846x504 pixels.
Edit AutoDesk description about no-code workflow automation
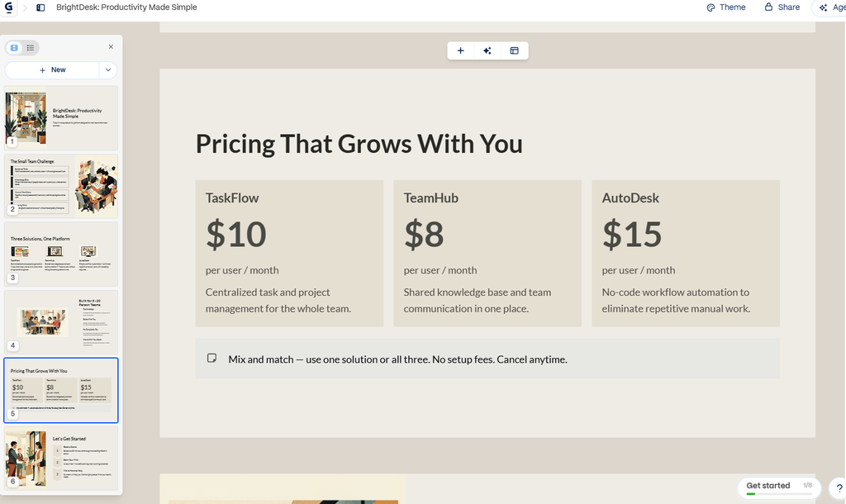(x=676, y=300)
